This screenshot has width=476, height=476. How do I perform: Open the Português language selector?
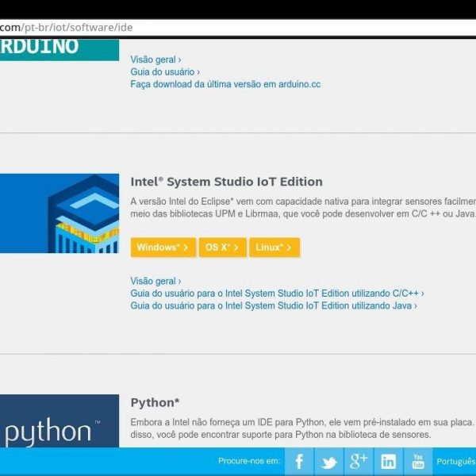pyautogui.click(x=456, y=462)
